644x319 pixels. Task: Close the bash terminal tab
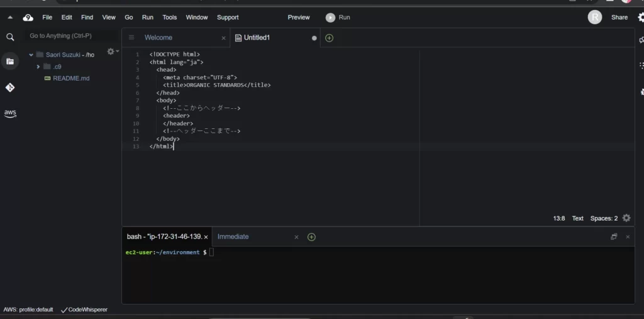[206, 237]
